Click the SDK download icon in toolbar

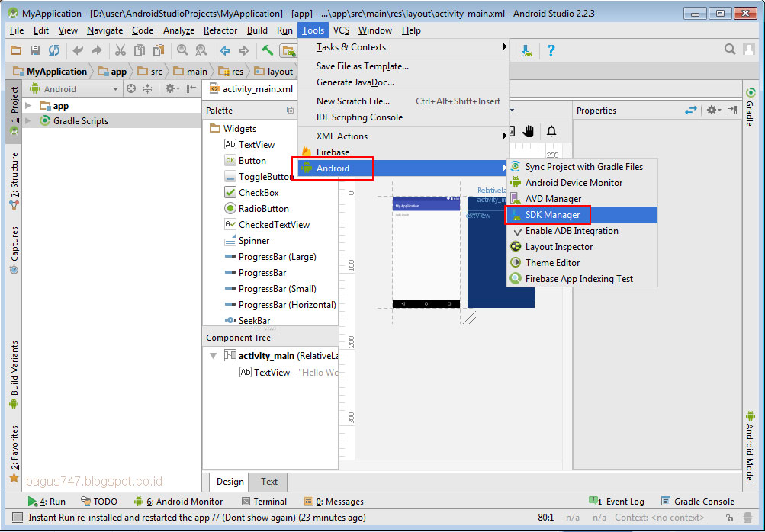pos(527,50)
